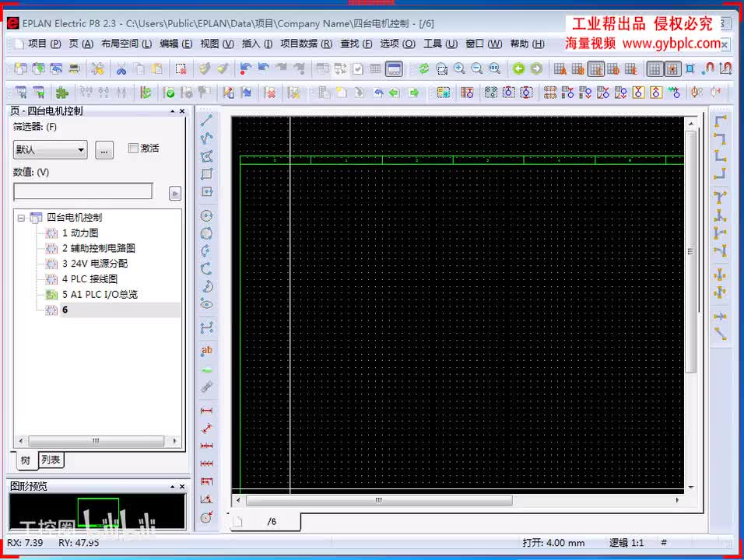Click the filter '...' browse button
This screenshot has width=744, height=560.
pyautogui.click(x=104, y=150)
